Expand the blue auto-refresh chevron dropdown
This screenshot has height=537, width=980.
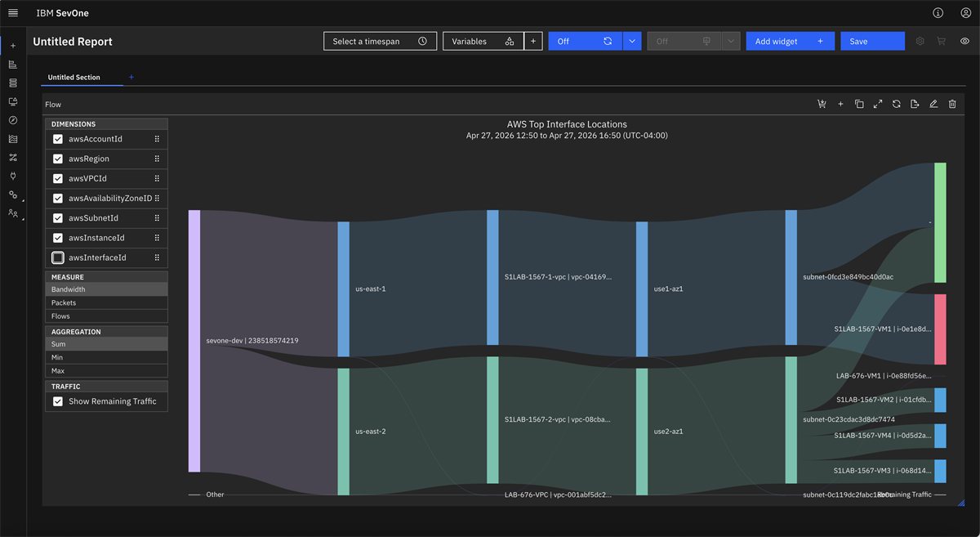click(632, 41)
